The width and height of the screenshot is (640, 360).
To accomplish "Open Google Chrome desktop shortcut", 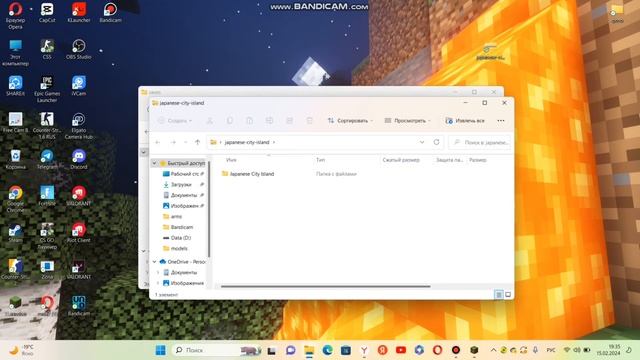I will [15, 200].
